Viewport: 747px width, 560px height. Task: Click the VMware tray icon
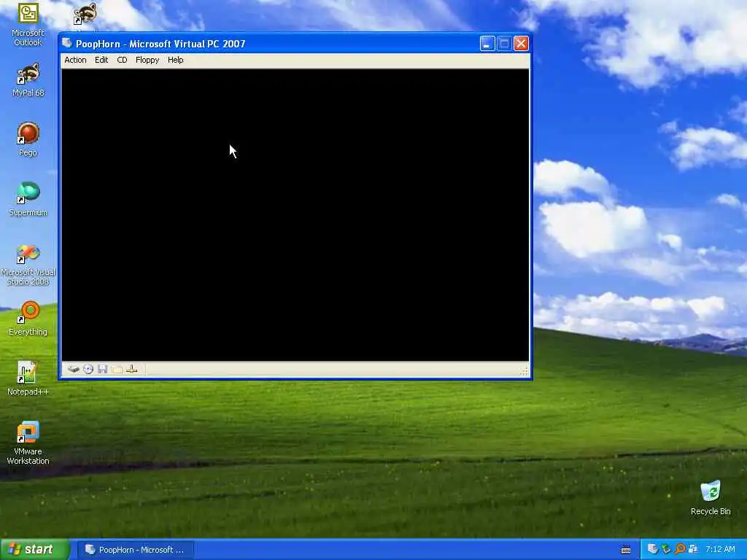point(693,550)
